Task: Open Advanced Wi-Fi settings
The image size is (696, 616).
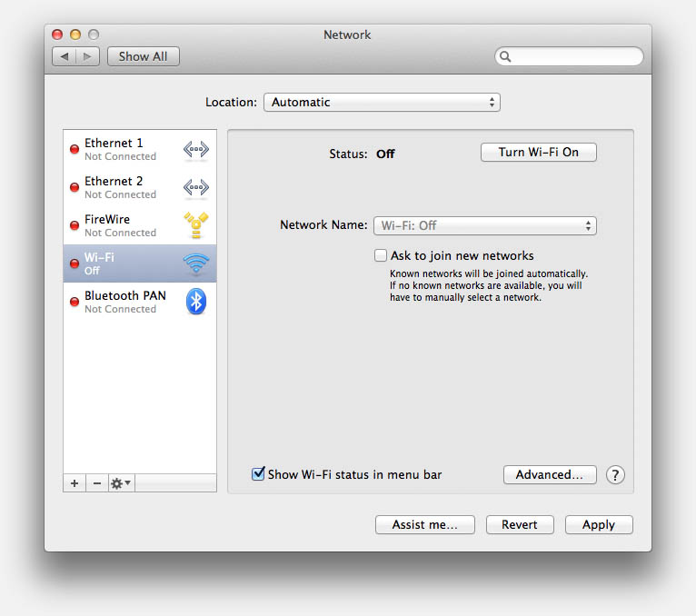Action: click(550, 475)
